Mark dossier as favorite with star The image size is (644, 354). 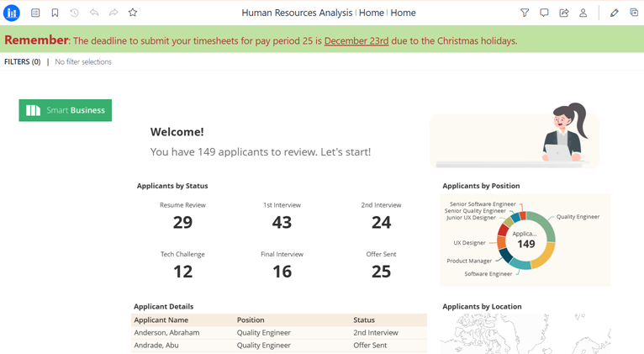pos(133,13)
